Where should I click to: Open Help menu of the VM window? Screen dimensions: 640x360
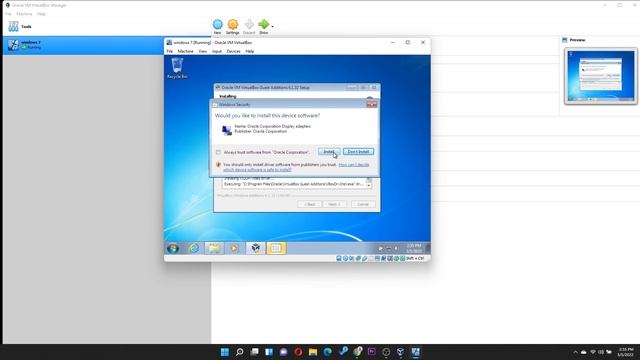coord(249,51)
